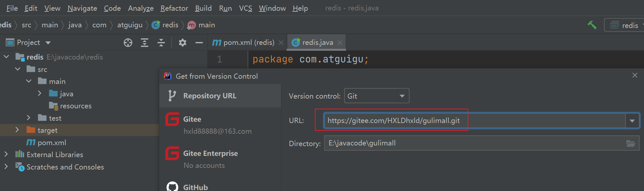Open the Version control Git dropdown
Screen dimensions: 644x191
tap(377, 96)
